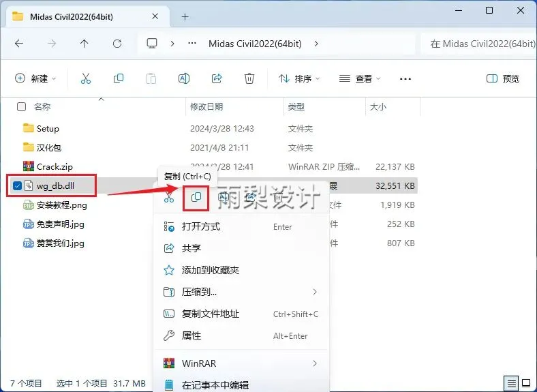Refresh the folder view

pyautogui.click(x=117, y=44)
